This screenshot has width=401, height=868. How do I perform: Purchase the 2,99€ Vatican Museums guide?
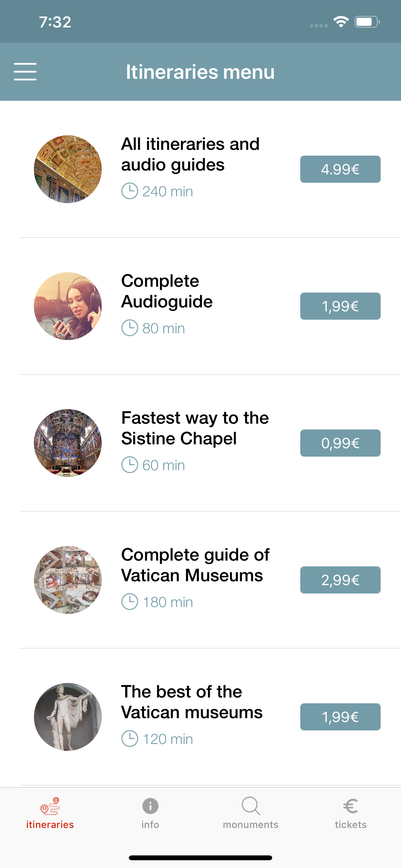(340, 580)
